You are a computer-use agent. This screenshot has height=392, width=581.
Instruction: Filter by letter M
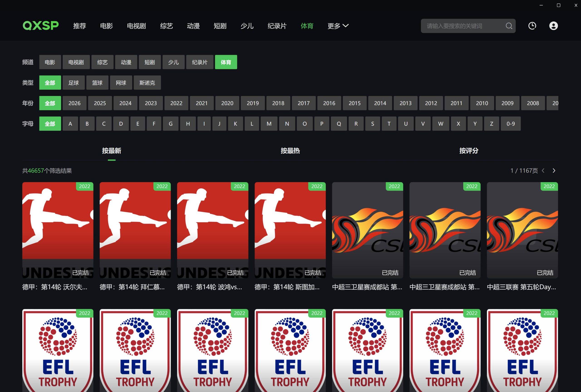tap(269, 124)
